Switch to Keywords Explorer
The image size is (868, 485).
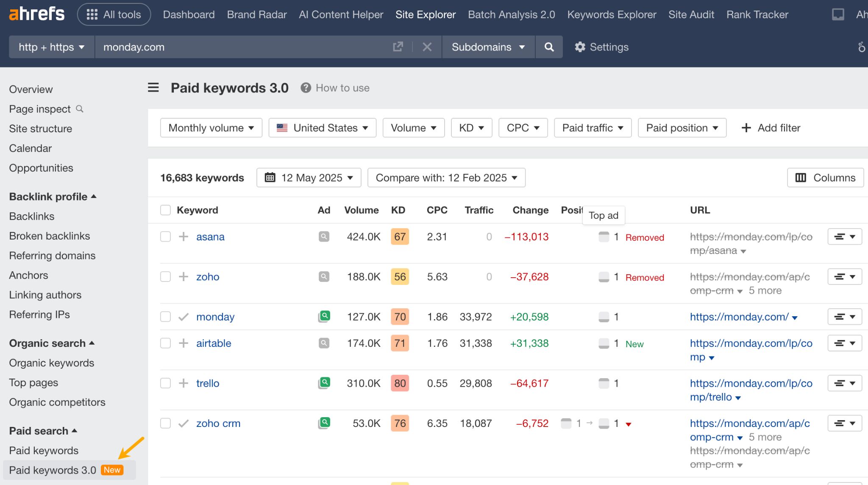(612, 14)
